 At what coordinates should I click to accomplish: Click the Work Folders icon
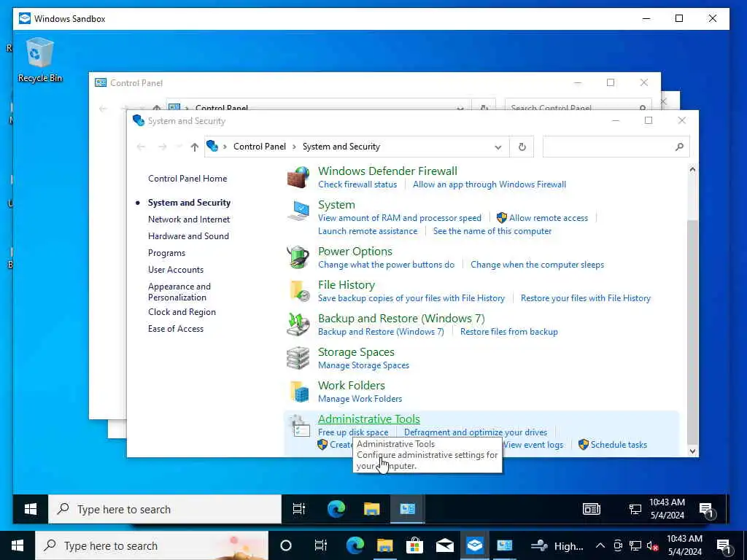tap(300, 392)
